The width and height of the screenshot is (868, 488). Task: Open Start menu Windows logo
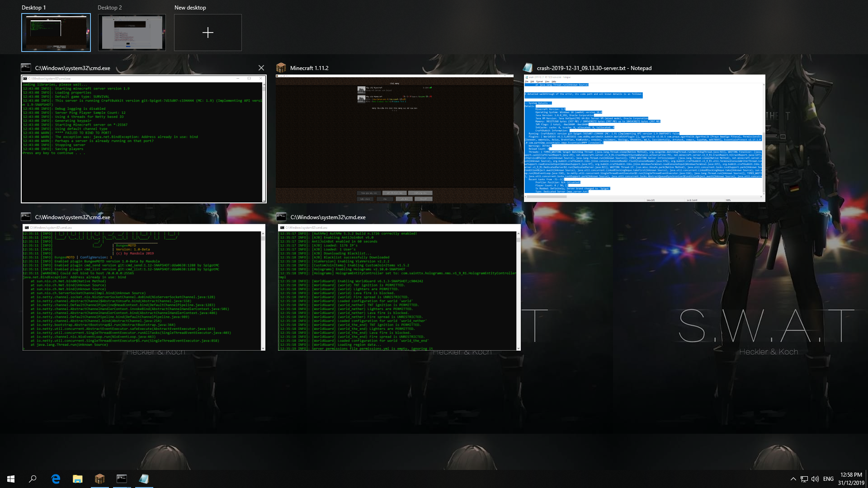[11, 479]
